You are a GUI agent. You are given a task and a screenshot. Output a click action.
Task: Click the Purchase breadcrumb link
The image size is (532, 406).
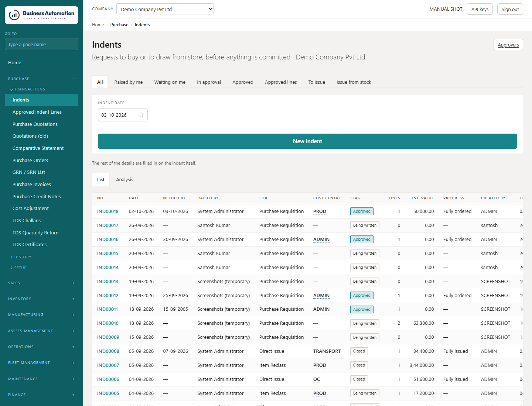(119, 25)
